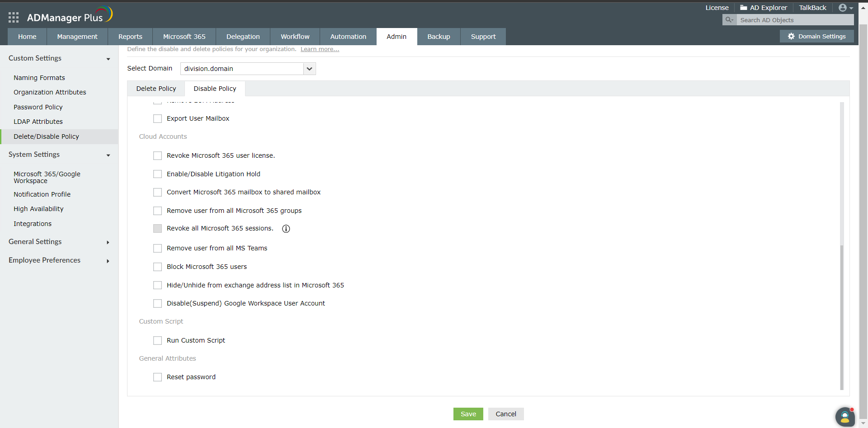The image size is (868, 428).
Task: Check Export User Mailbox
Action: tap(157, 118)
